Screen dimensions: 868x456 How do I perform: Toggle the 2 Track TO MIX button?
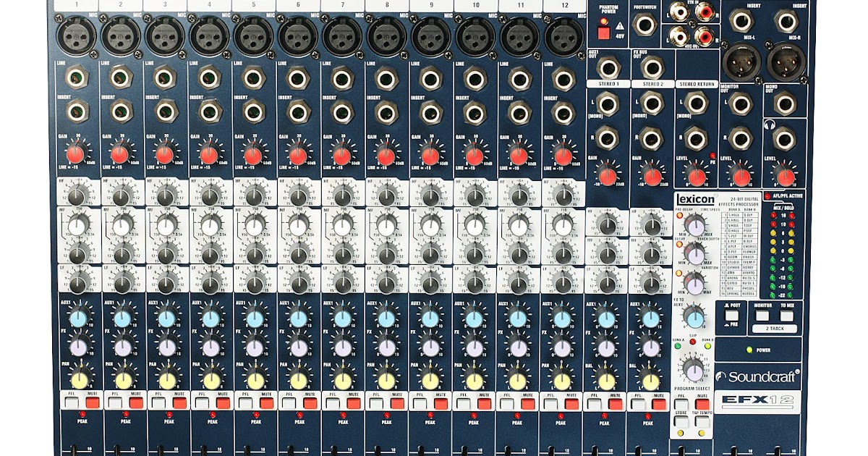[x=787, y=316]
